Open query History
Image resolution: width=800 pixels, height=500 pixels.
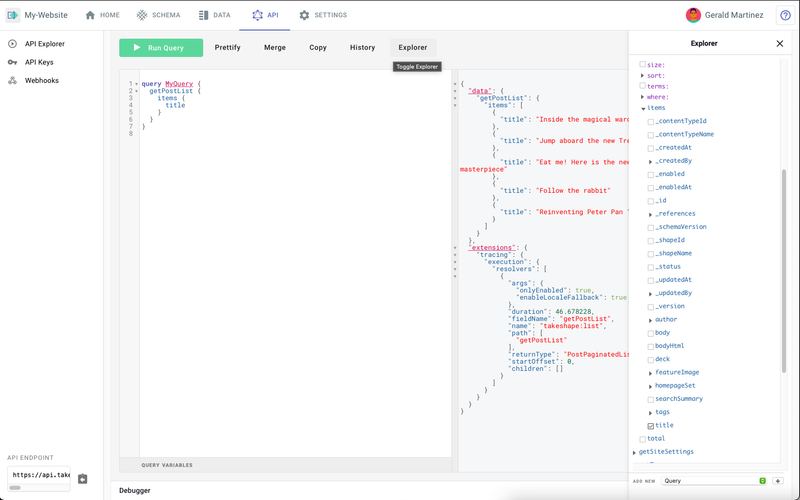pyautogui.click(x=363, y=47)
